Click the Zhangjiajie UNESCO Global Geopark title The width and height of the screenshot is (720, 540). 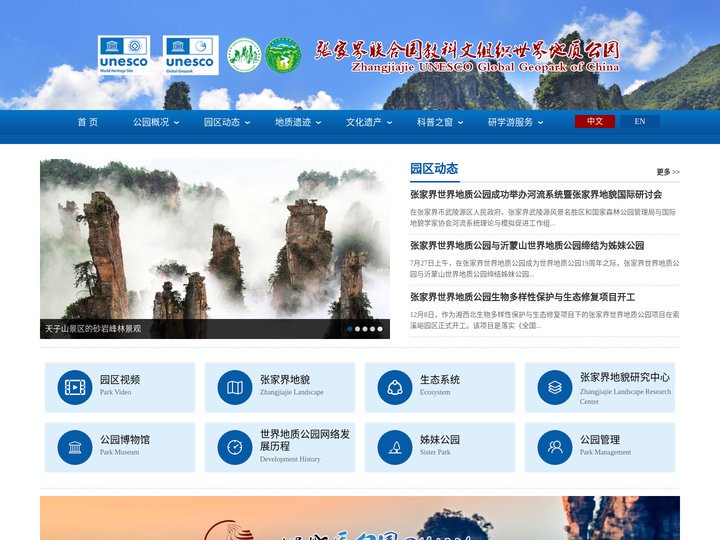pos(467,57)
